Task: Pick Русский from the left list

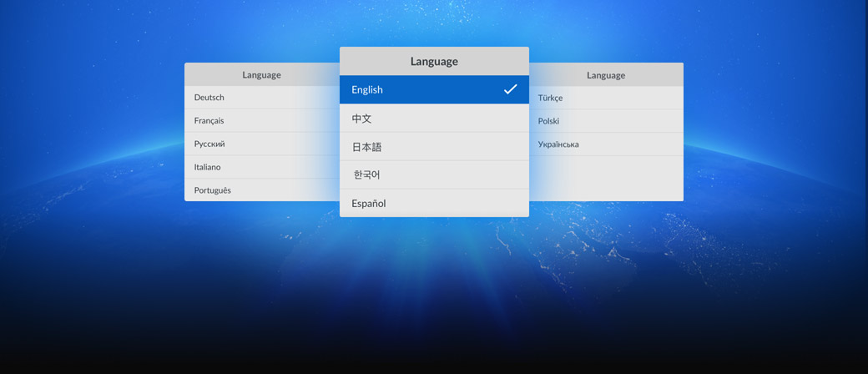Action: pos(209,144)
